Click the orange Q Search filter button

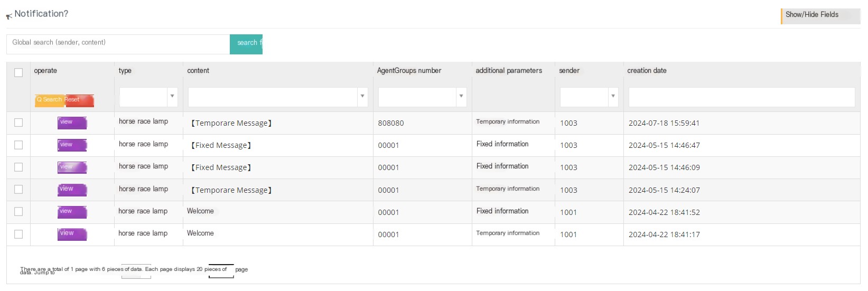49,100
